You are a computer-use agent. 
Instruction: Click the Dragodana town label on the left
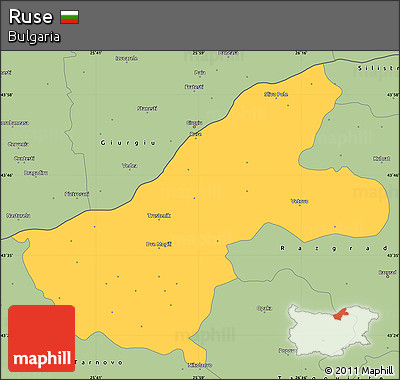(x=36, y=173)
